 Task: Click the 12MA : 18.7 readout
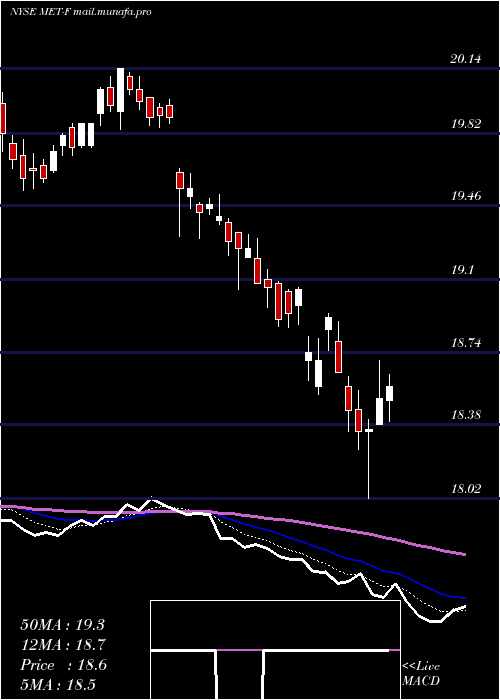point(62,645)
